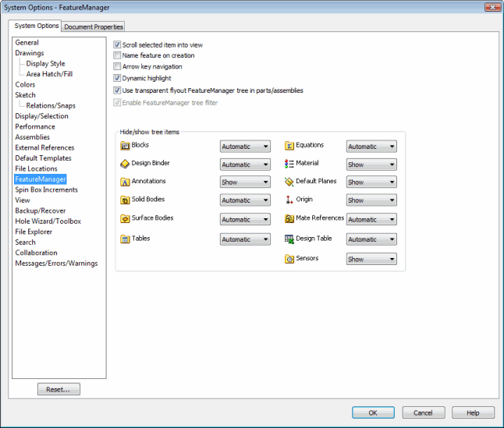Viewport: 504px width, 428px height.
Task: Open the Material visibility dropdown
Action: click(371, 164)
